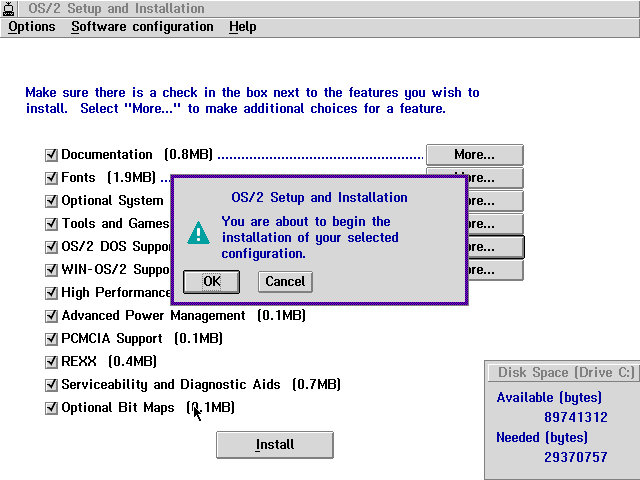
Task: Uncheck the REXX checkbox
Action: click(51, 362)
